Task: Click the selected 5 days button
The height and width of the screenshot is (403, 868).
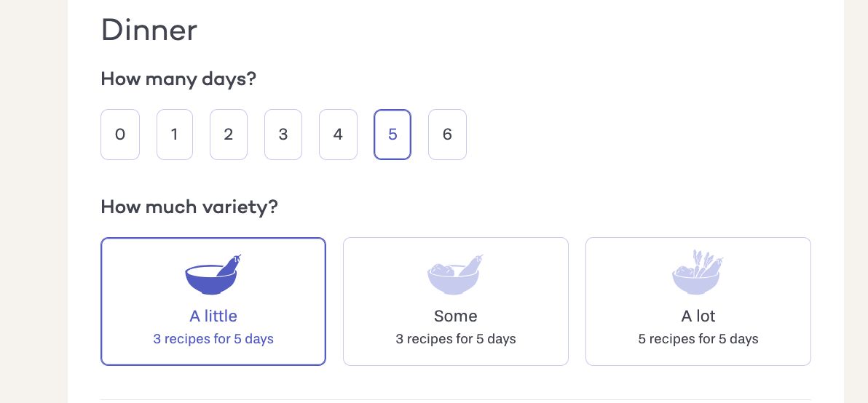Action: tap(392, 135)
